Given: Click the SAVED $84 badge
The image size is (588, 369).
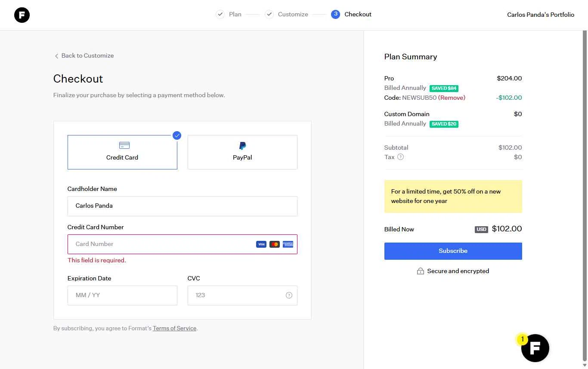Looking at the screenshot, I should pos(444,88).
